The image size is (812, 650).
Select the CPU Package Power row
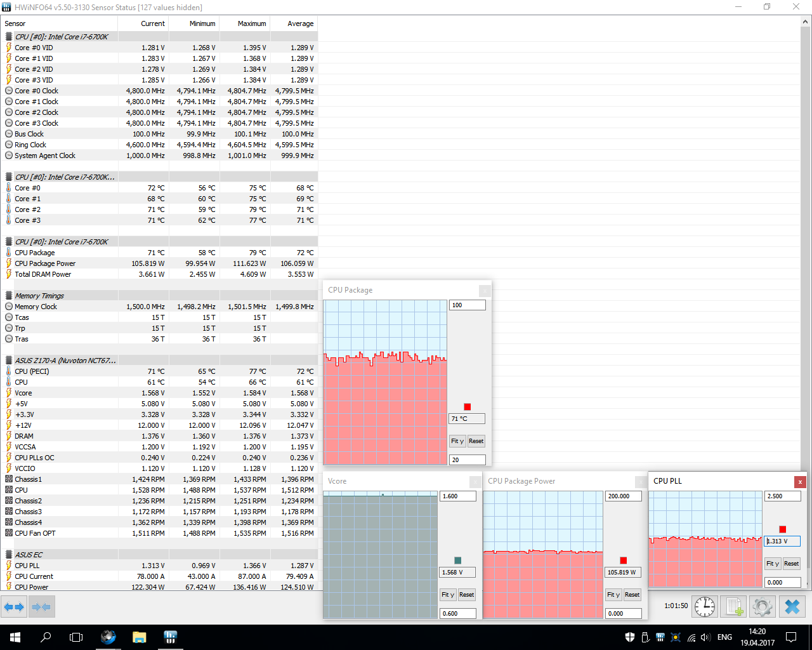coord(159,263)
